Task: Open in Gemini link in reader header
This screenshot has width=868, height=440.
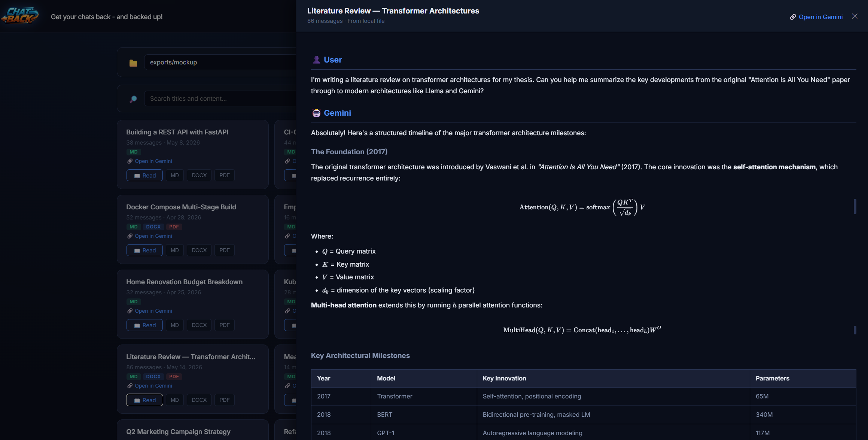Action: (x=816, y=17)
